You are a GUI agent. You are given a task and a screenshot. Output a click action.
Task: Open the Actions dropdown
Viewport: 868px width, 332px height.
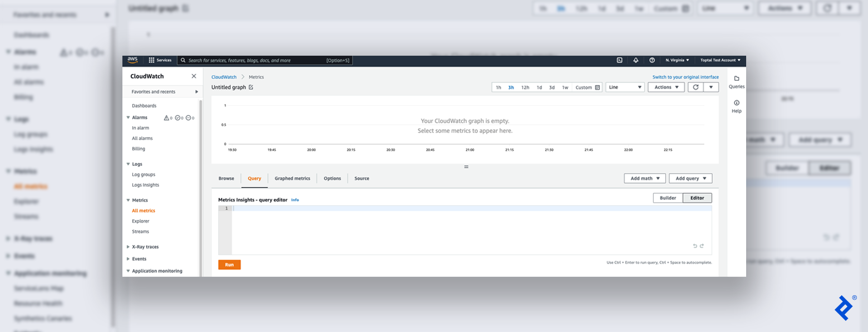click(666, 87)
